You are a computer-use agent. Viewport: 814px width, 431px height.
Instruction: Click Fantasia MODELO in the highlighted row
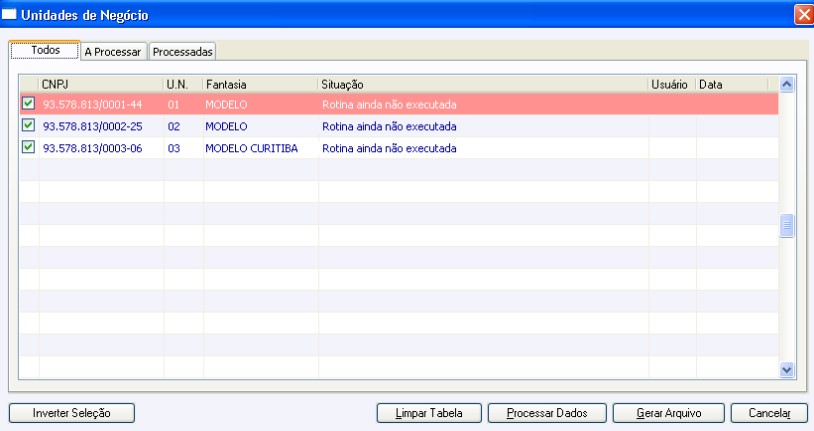[x=226, y=104]
